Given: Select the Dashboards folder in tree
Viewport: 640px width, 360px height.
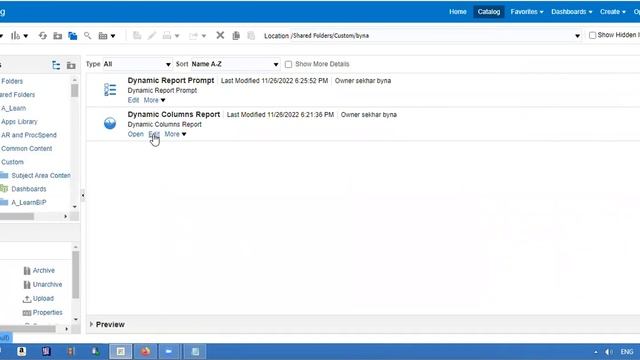Looking at the screenshot, I should click(29, 189).
